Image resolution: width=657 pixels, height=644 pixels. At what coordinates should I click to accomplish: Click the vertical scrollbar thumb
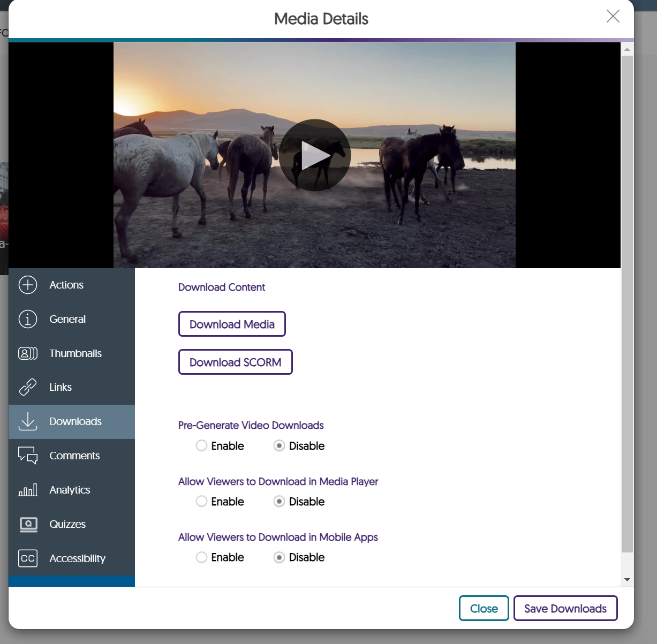click(x=627, y=304)
